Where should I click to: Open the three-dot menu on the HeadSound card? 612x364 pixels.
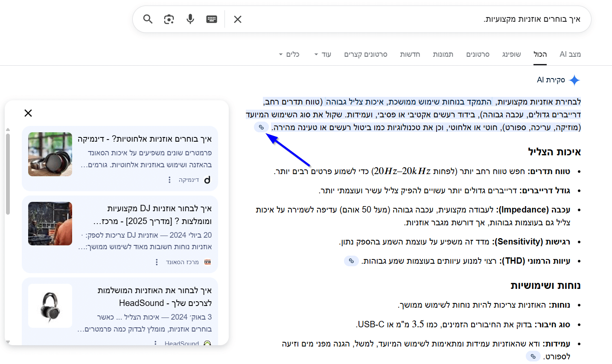point(154,344)
